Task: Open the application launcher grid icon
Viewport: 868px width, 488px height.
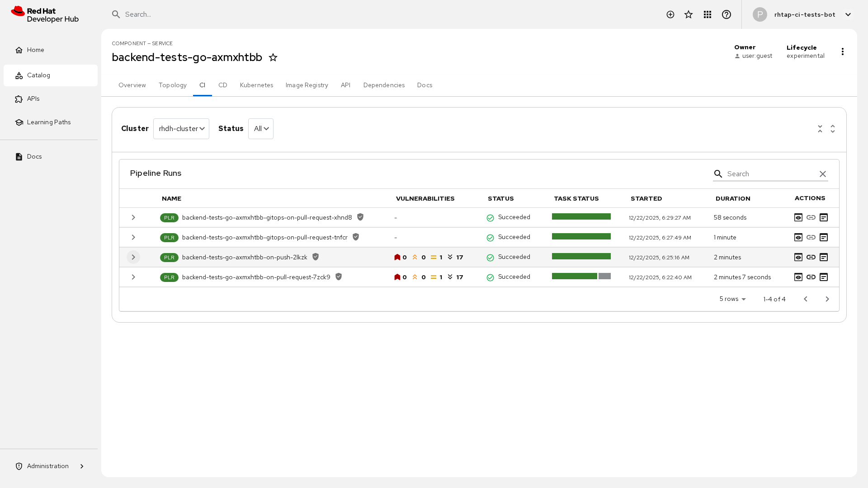Action: (x=708, y=14)
